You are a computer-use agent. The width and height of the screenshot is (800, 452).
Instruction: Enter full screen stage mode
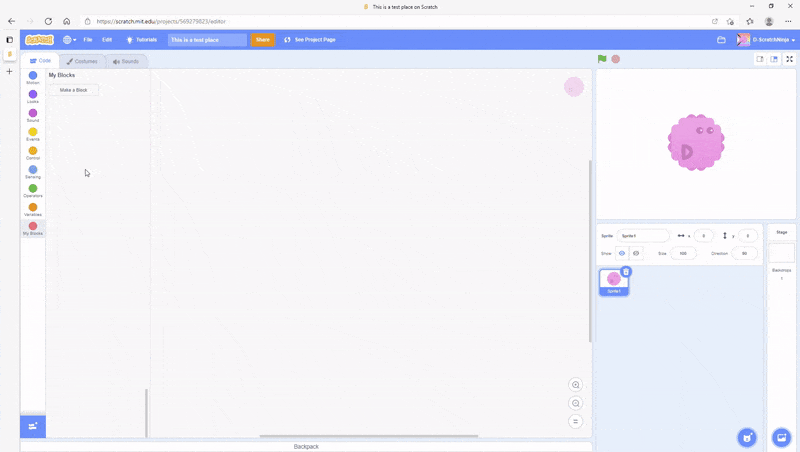[x=789, y=59]
